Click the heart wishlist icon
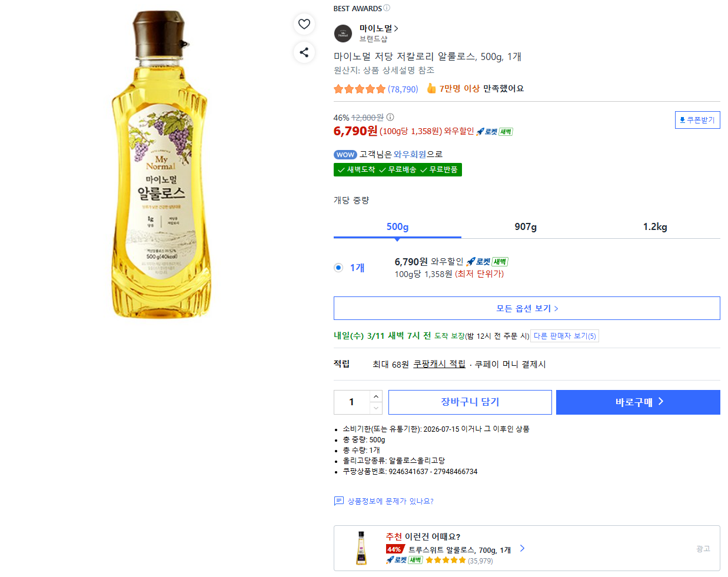The image size is (728, 577). click(x=304, y=24)
